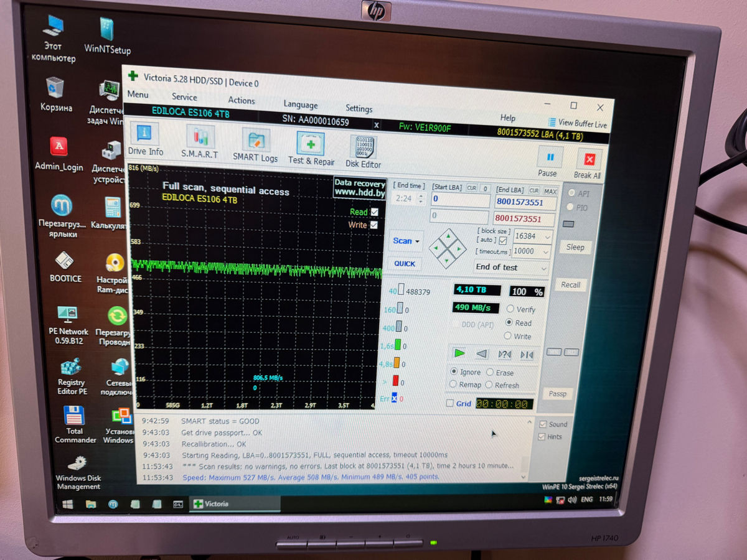Screen dimensions: 747x560
Task: Expand the End of test dropdown
Action: pyautogui.click(x=543, y=268)
